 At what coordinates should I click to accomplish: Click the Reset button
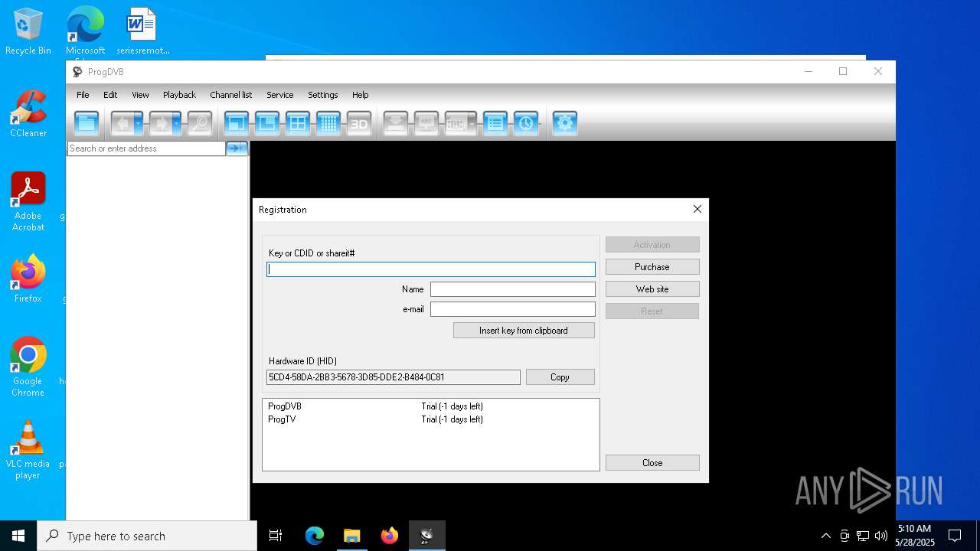tap(652, 311)
